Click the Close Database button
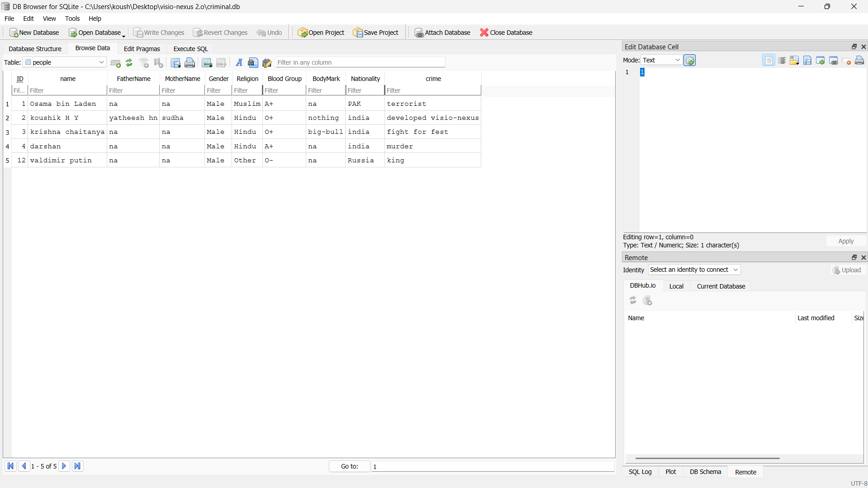868x488 pixels. pos(506,33)
